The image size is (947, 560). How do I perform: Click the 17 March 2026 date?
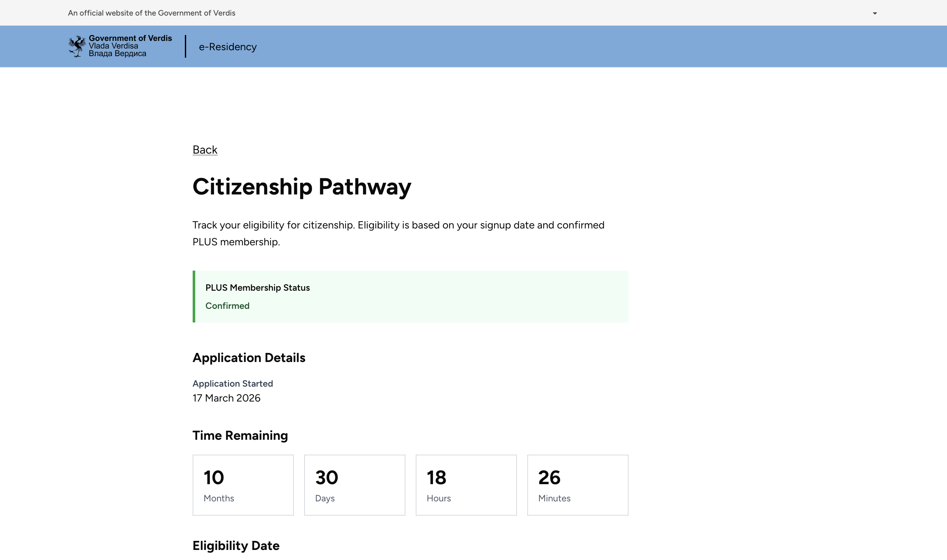point(226,398)
